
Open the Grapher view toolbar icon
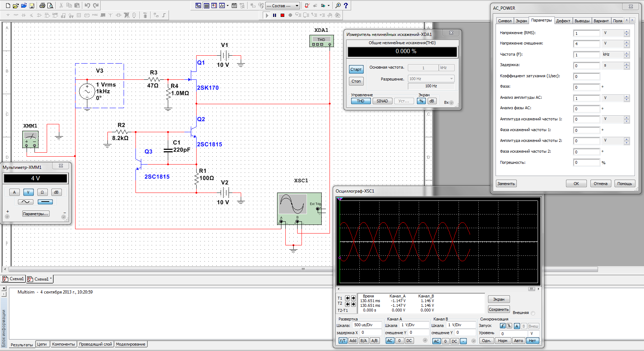[x=222, y=5]
